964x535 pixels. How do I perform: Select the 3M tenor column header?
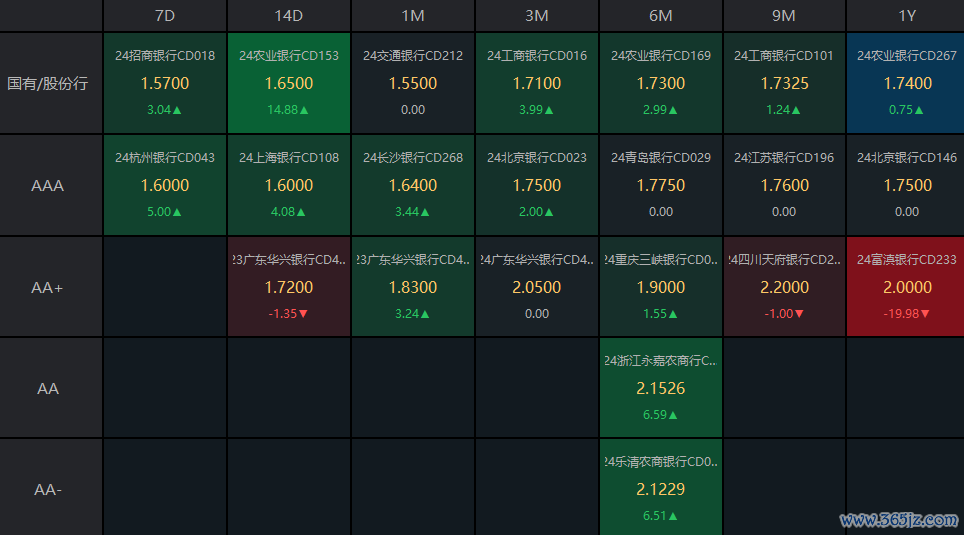[x=537, y=15]
